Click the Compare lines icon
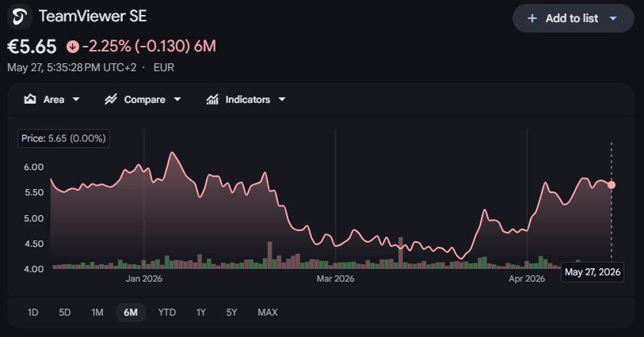This screenshot has height=337, width=644. pyautogui.click(x=110, y=99)
